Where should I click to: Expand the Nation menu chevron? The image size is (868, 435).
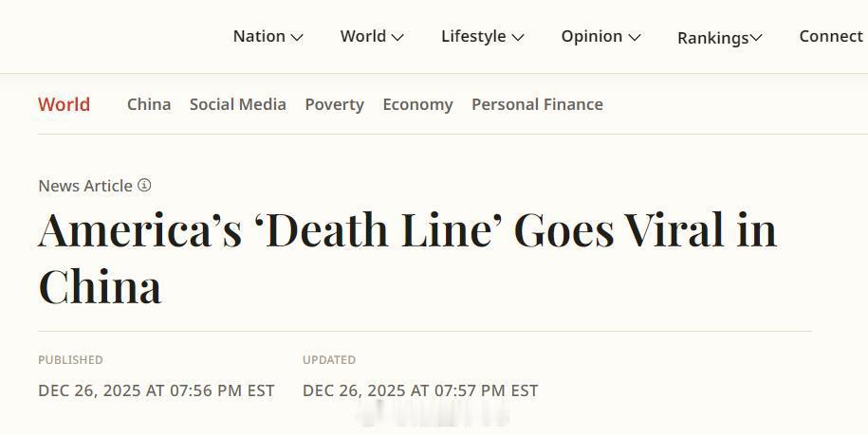[x=297, y=38]
